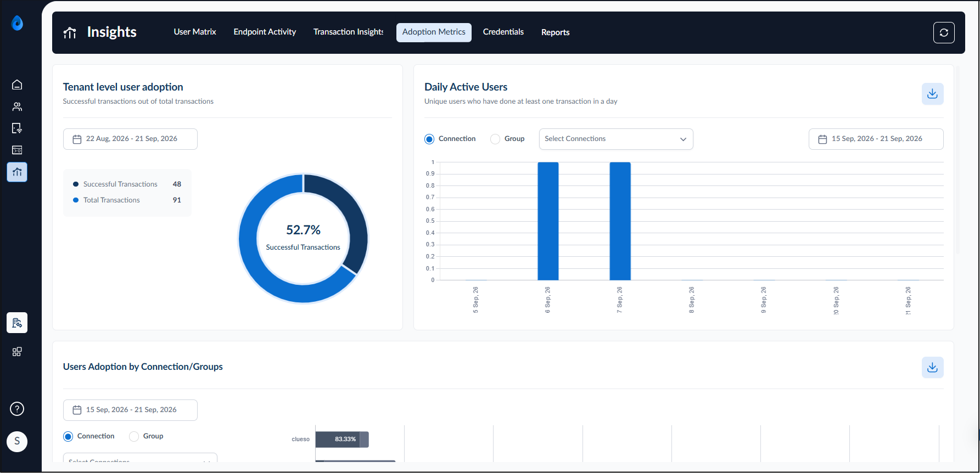Go to the Credentials tab
The width and height of the screenshot is (980, 473).
503,32
